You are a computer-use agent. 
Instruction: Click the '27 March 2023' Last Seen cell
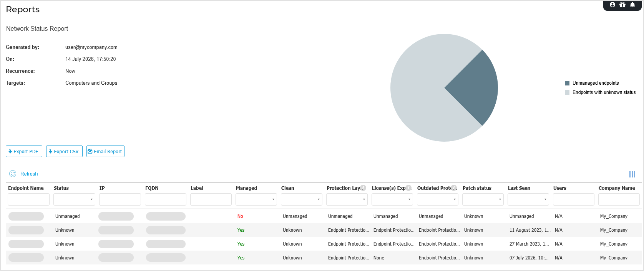pos(529,244)
